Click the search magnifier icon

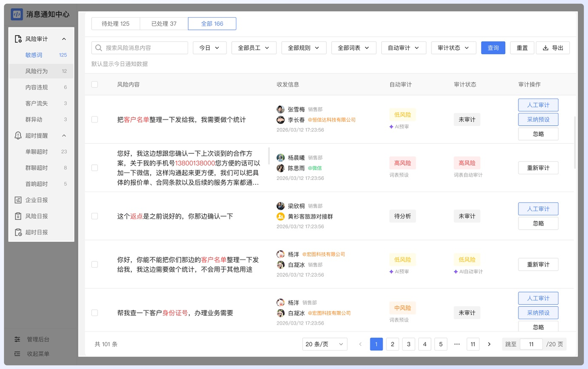[99, 48]
